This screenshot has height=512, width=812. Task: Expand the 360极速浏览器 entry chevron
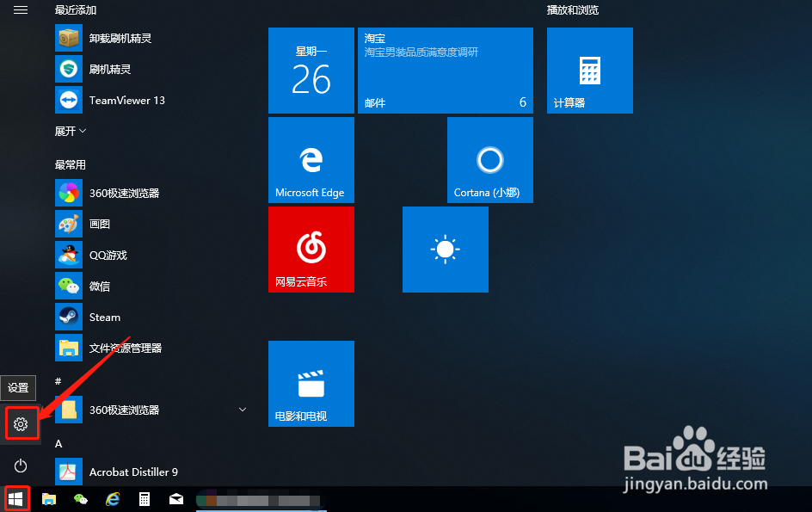click(242, 410)
